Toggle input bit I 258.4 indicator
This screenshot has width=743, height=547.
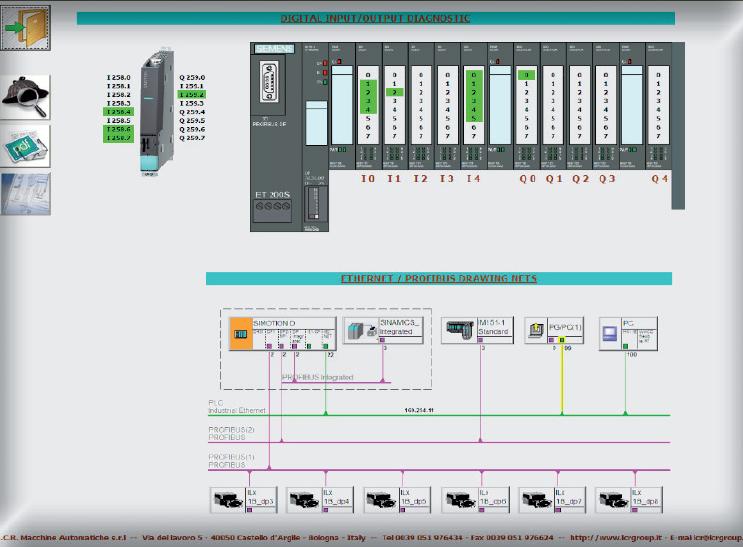pyautogui.click(x=119, y=112)
